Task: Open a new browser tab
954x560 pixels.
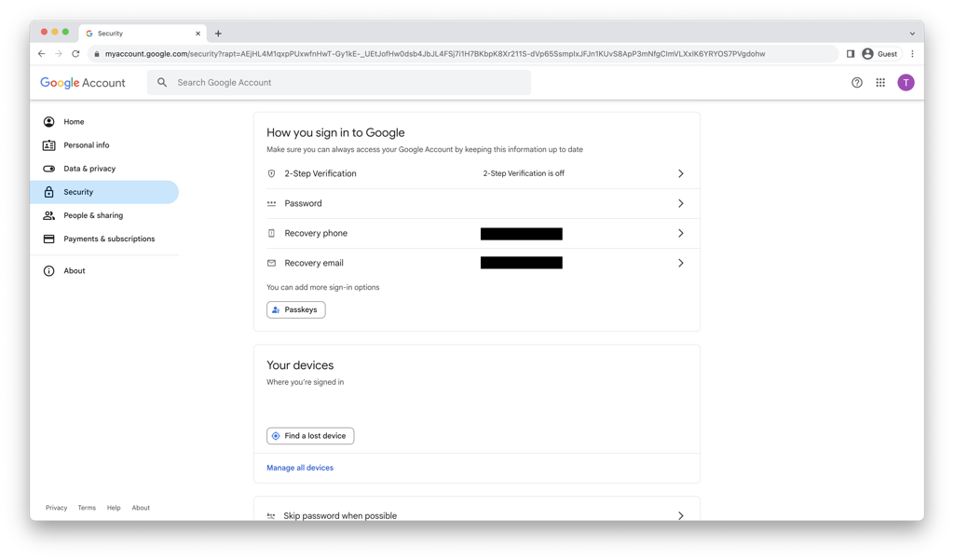Action: 218,34
